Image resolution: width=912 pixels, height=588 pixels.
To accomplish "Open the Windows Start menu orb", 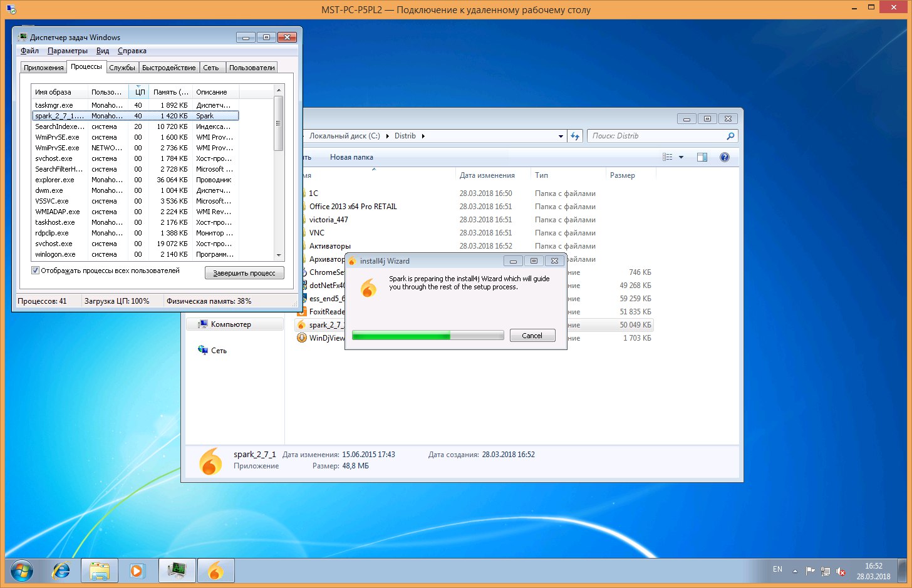I will point(22,570).
